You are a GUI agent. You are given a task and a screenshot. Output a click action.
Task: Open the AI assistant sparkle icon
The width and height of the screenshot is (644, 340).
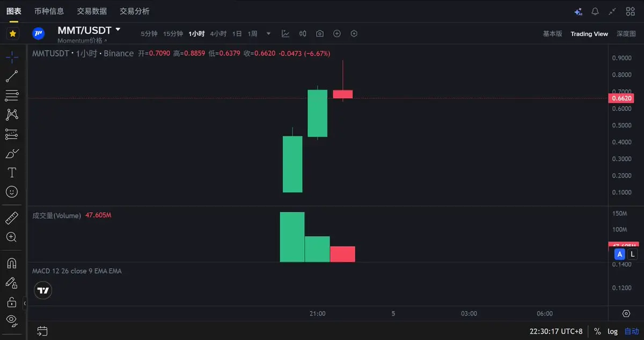click(578, 11)
